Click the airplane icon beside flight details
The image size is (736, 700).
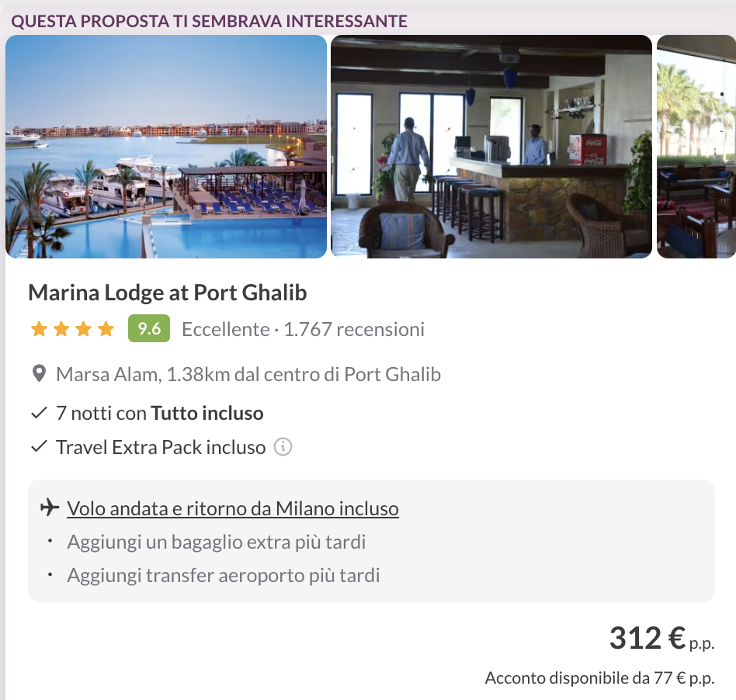50,508
